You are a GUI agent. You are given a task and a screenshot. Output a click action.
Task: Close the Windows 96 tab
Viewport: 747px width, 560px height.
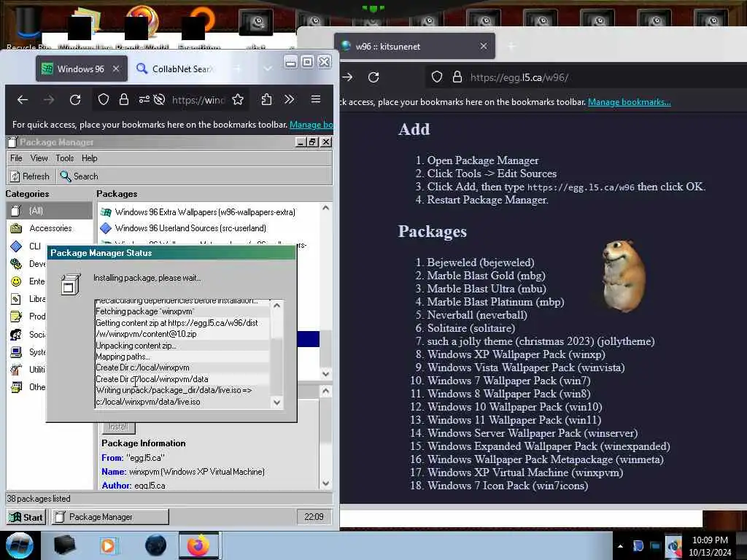coord(116,69)
